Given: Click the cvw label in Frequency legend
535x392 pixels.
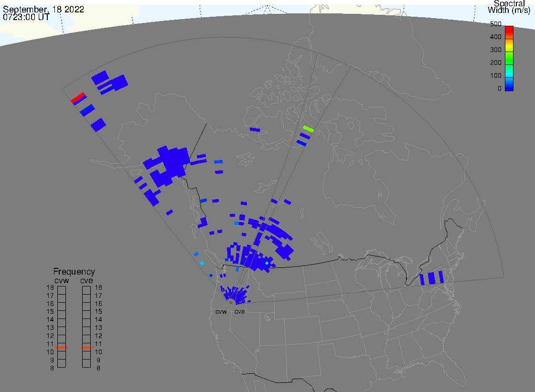Looking at the screenshot, I should point(62,281).
